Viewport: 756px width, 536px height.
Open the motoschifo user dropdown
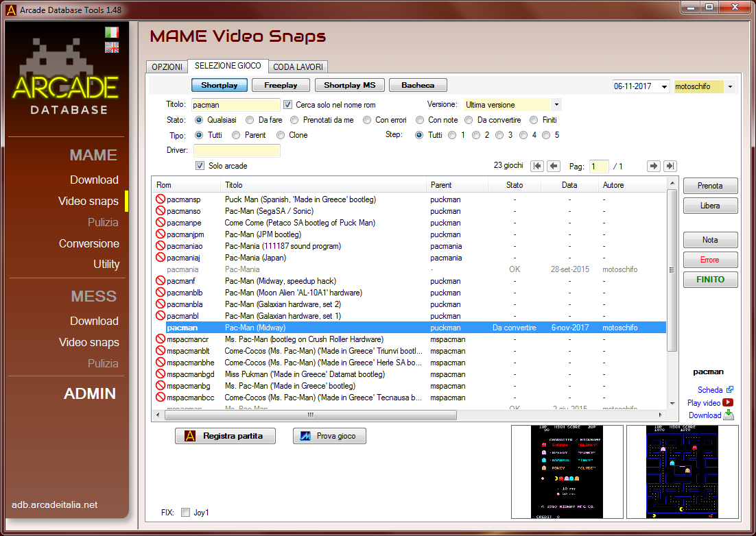click(730, 86)
